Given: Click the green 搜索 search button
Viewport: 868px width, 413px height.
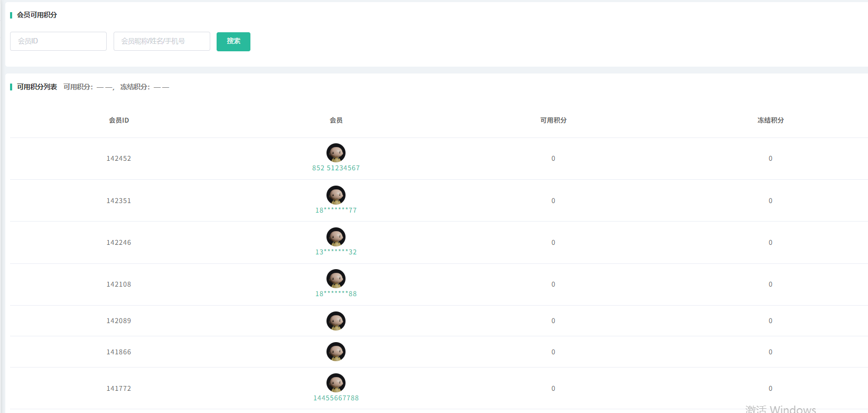Looking at the screenshot, I should click(x=234, y=41).
